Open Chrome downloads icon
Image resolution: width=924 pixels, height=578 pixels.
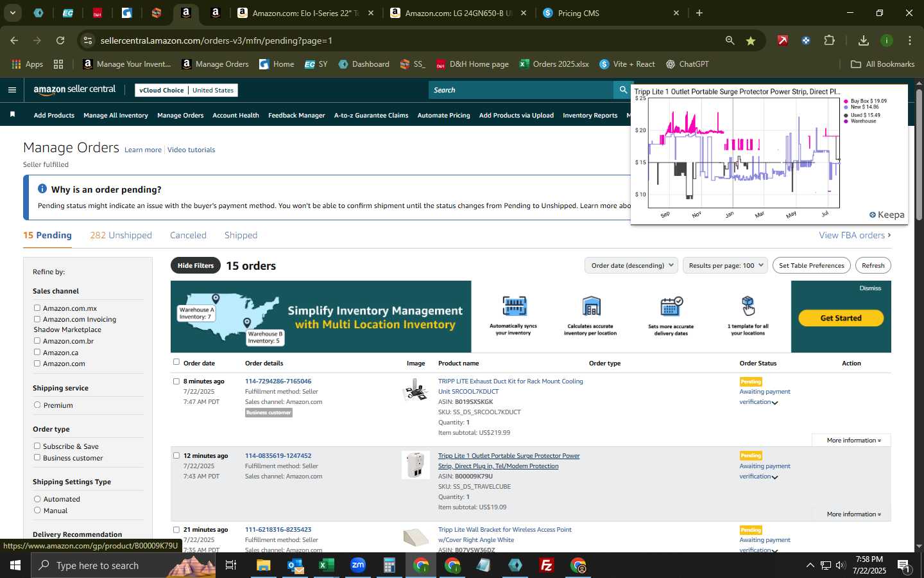(x=863, y=40)
